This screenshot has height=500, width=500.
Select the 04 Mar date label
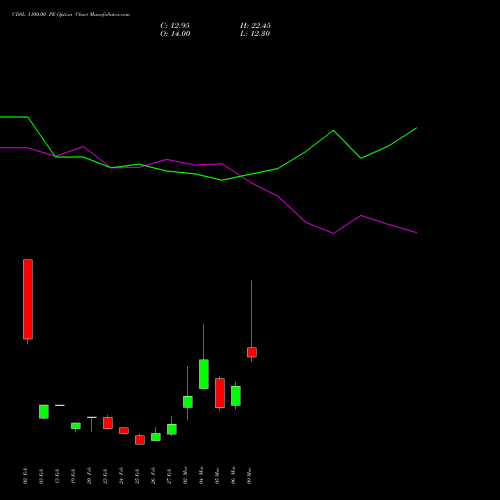click(201, 476)
